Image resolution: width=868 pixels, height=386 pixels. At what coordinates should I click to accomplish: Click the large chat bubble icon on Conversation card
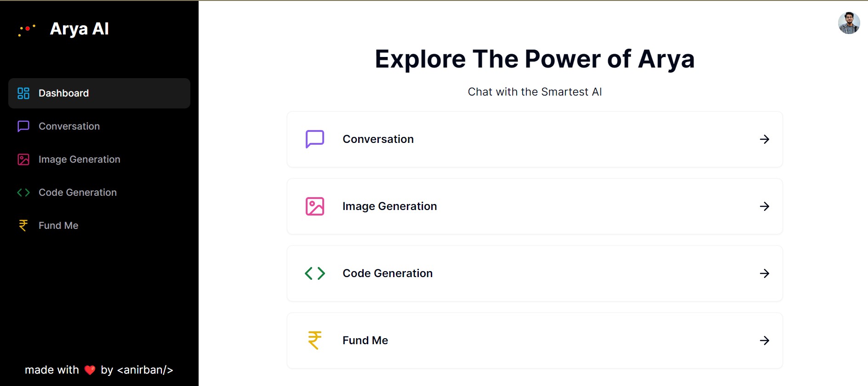(x=315, y=139)
